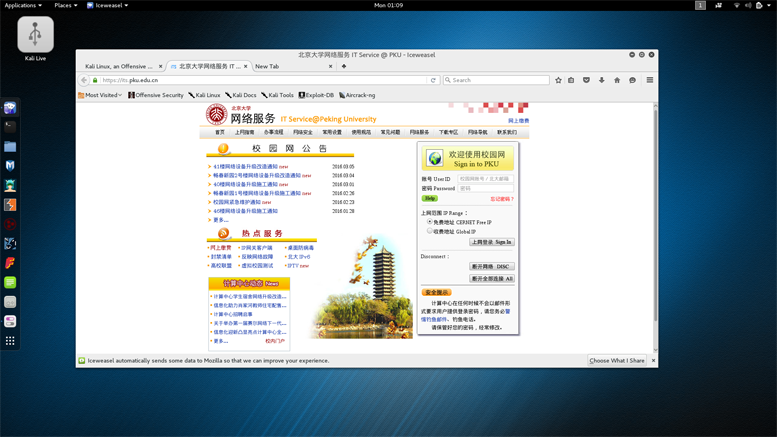Bookmark this page with the star
777x437 pixels.
(x=558, y=80)
